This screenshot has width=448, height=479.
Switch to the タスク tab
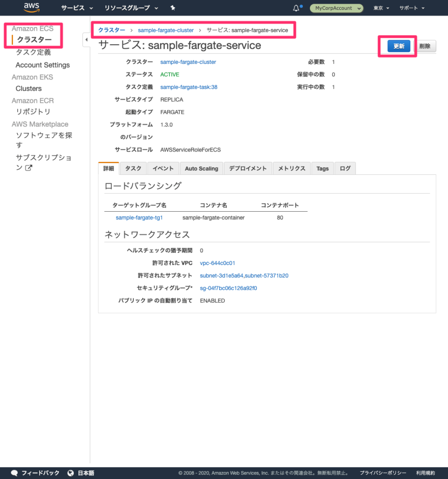(133, 168)
